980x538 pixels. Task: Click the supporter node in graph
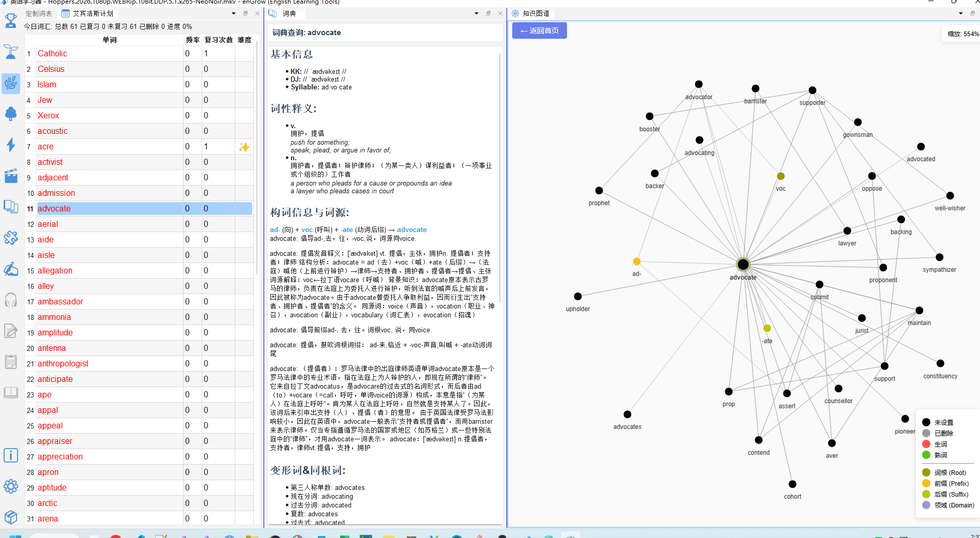(812, 90)
